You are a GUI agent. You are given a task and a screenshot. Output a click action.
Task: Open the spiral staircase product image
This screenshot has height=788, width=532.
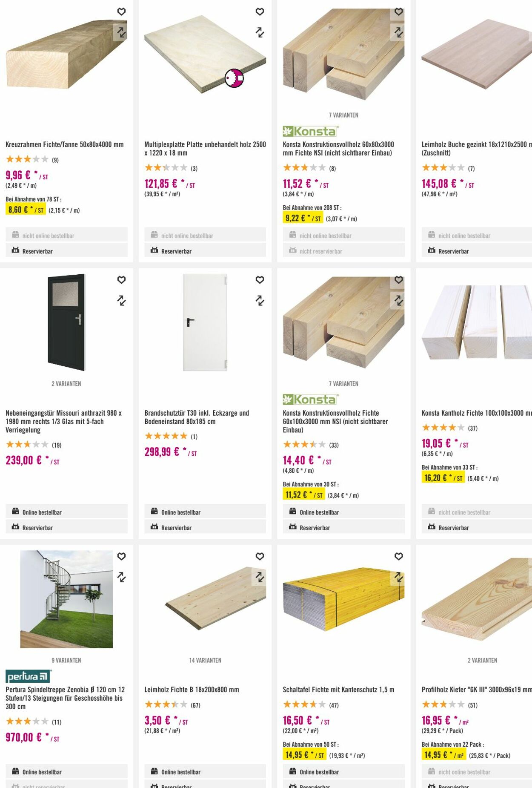[66, 599]
